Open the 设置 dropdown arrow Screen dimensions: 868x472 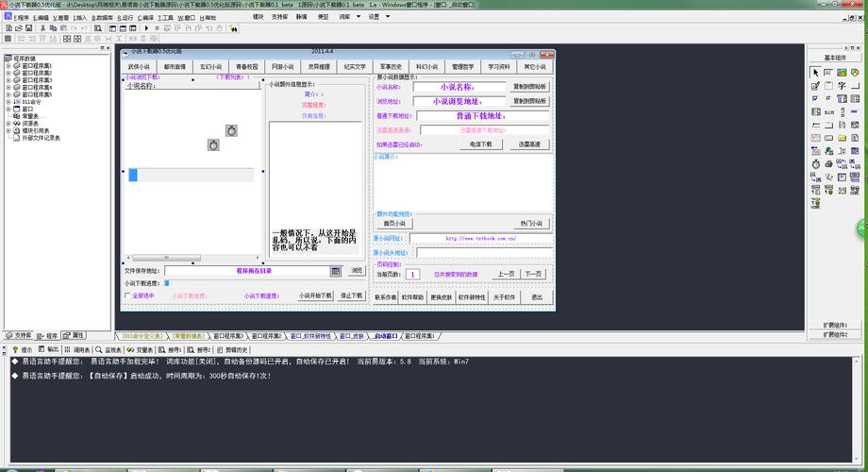[388, 17]
